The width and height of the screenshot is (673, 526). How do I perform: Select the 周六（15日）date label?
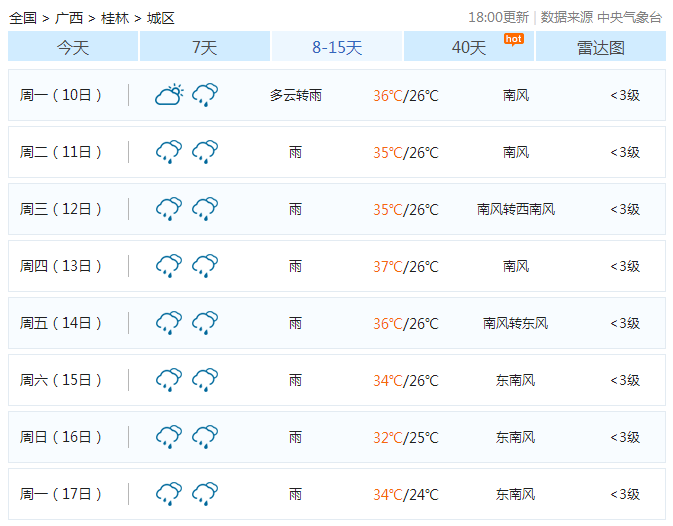[61, 380]
